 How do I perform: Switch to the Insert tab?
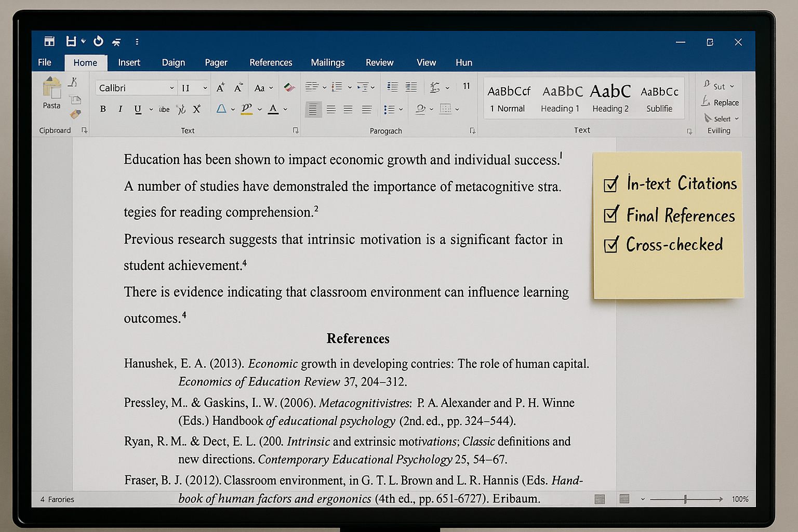129,62
